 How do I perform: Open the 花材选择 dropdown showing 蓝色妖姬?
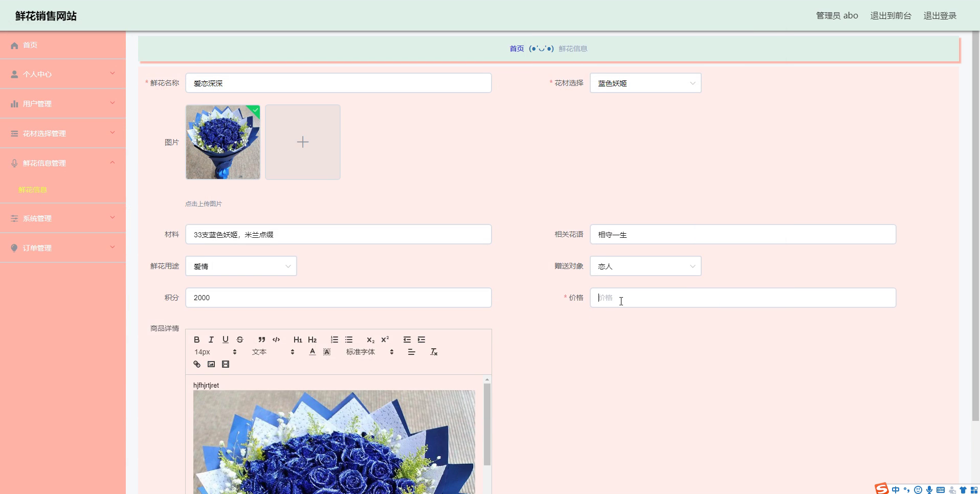645,83
